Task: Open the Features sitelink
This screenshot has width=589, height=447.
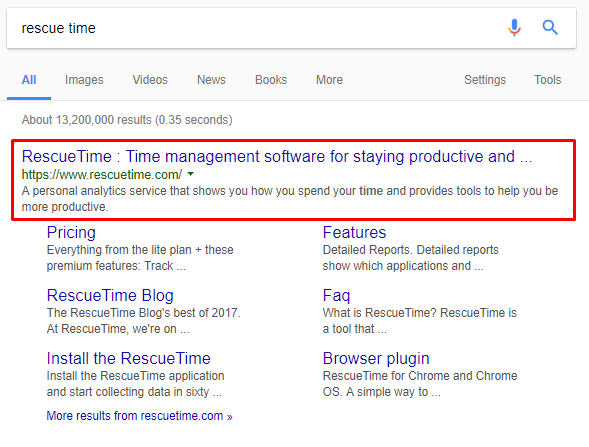Action: pyautogui.click(x=354, y=233)
